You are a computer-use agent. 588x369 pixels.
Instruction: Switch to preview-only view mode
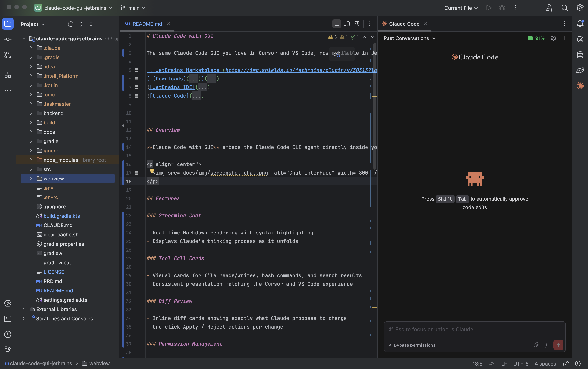[x=357, y=24]
